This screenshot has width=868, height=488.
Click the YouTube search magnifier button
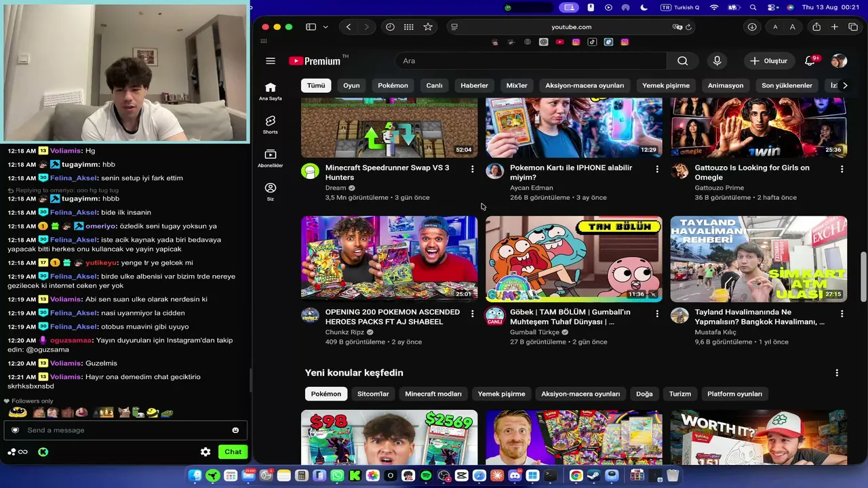click(682, 61)
